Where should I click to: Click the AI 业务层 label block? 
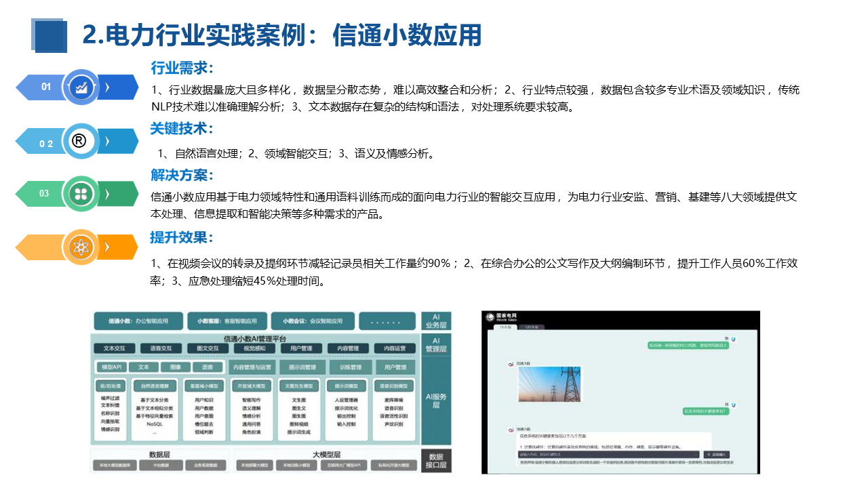point(437,321)
